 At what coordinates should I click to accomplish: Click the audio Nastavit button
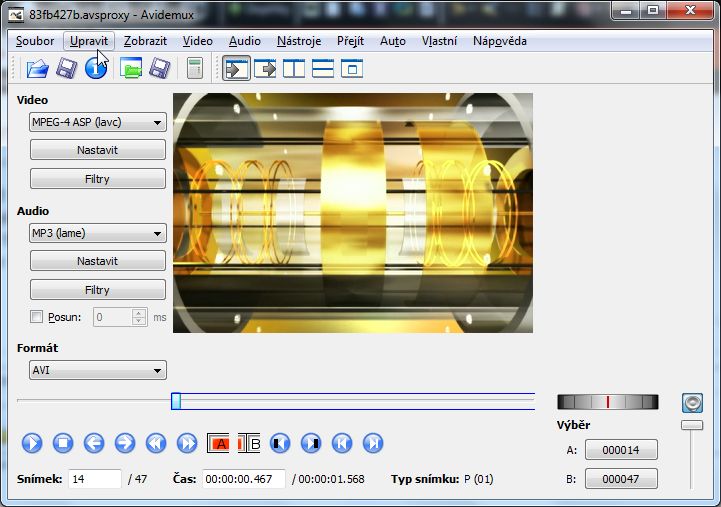pos(97,261)
